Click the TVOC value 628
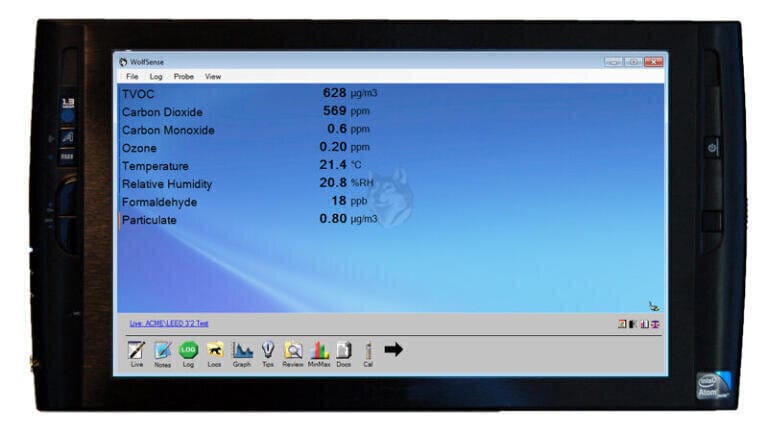The image size is (768, 432). pos(335,93)
